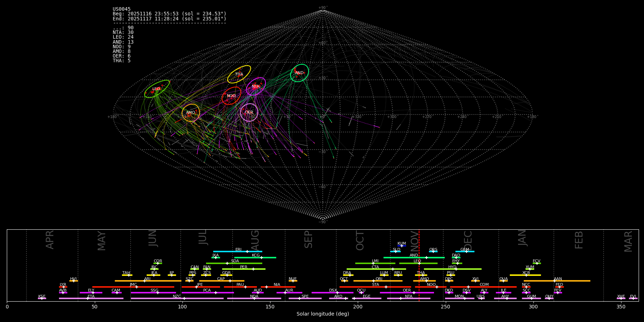This screenshot has width=644, height=322.
Task: Click the ERI shower bar in the timeline
Action: 238,252
